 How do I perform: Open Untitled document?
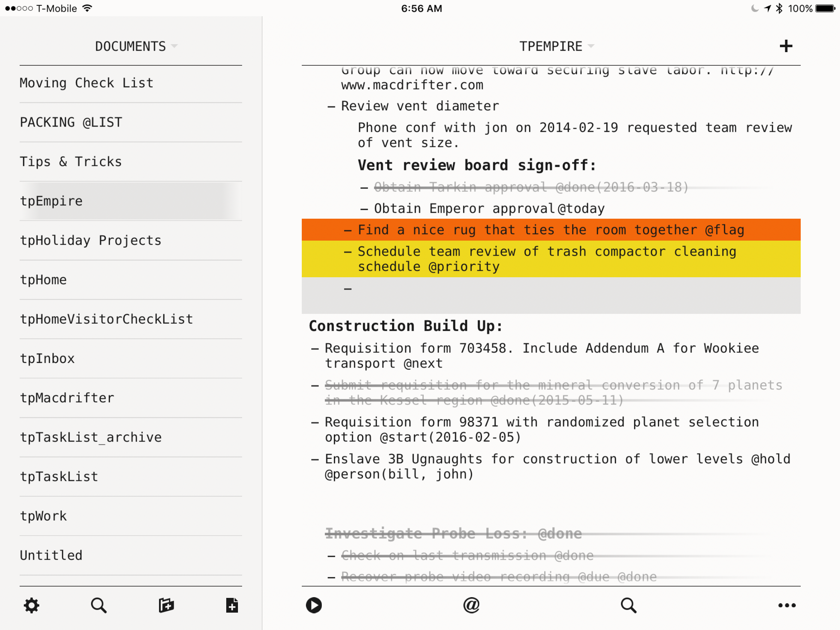131,556
